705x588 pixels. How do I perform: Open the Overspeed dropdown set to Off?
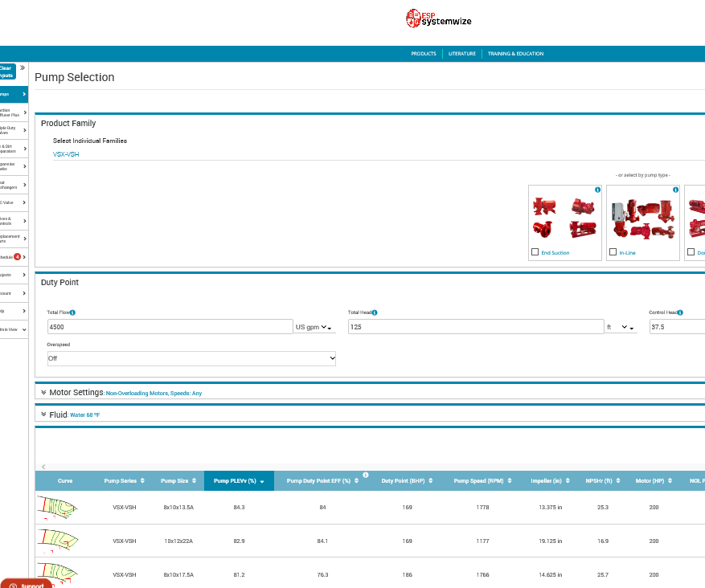[191, 358]
